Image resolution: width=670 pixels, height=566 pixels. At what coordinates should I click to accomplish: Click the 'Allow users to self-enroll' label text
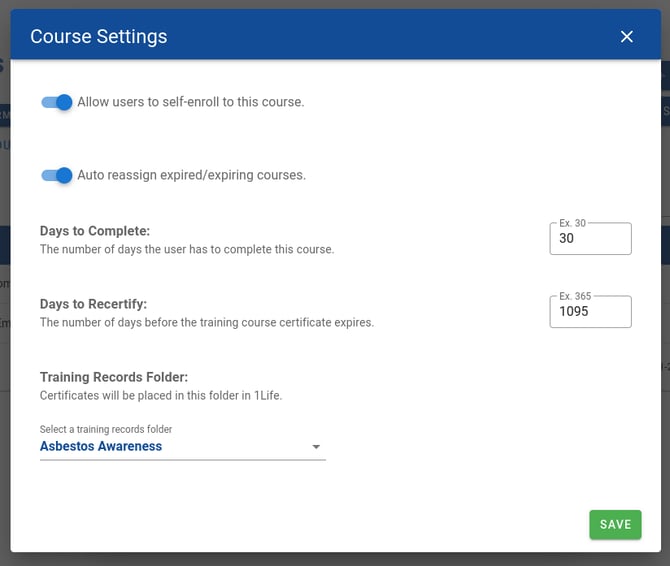pyautogui.click(x=190, y=102)
